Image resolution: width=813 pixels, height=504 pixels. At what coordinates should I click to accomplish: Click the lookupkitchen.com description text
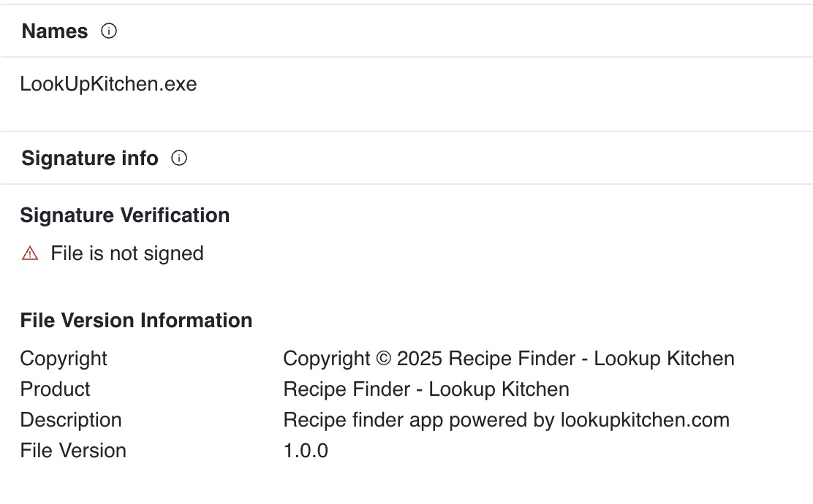(x=645, y=419)
